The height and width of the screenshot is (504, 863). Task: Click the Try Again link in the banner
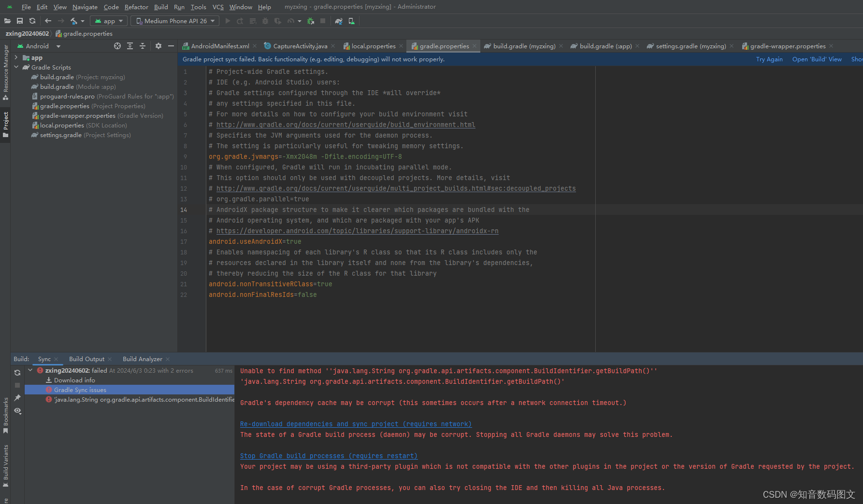point(769,59)
